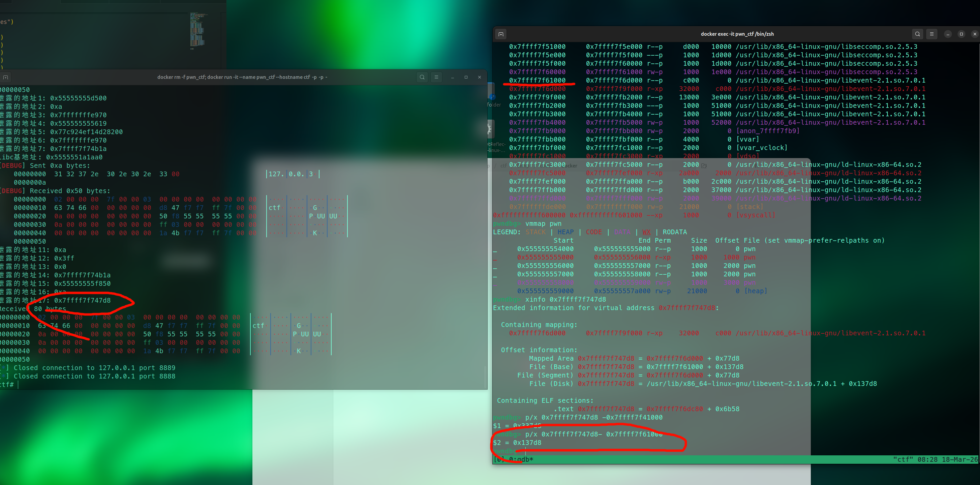The height and width of the screenshot is (485, 980).
Task: Minimize the docker exec terminal window
Action: coord(948,34)
